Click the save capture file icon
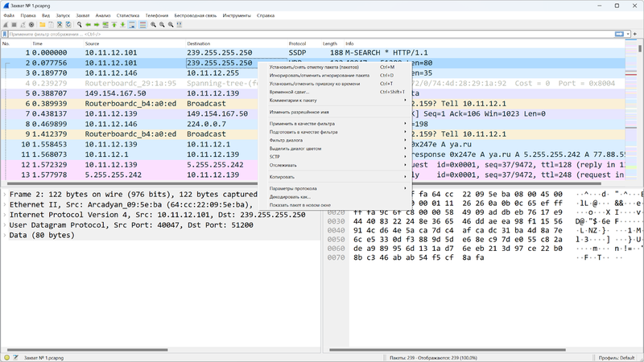Image resolution: width=644 pixels, height=362 pixels. pos(51,25)
